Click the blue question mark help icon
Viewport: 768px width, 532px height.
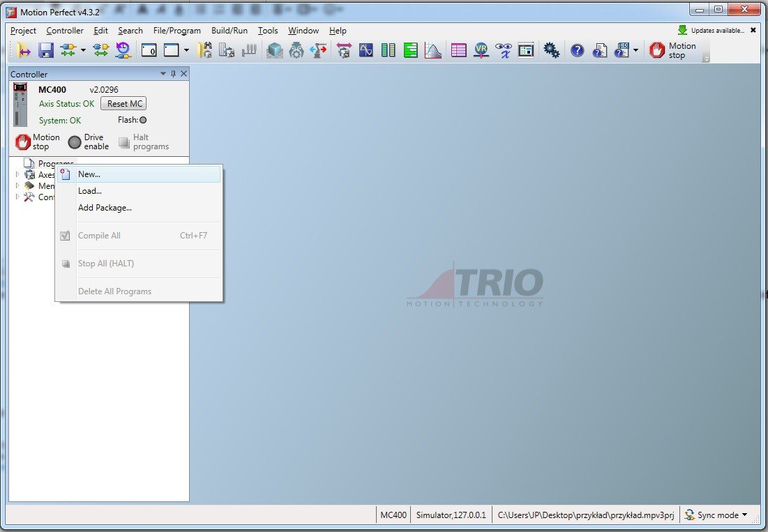click(x=578, y=50)
